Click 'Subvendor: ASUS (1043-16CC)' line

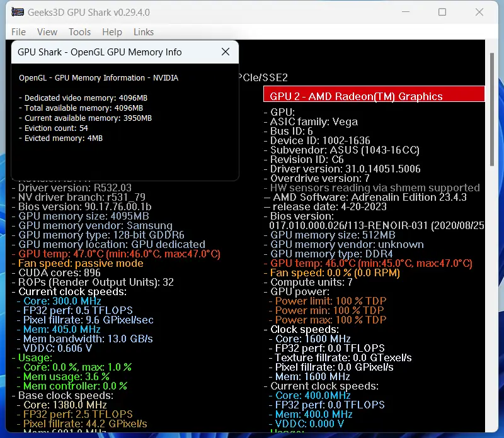pos(341,150)
